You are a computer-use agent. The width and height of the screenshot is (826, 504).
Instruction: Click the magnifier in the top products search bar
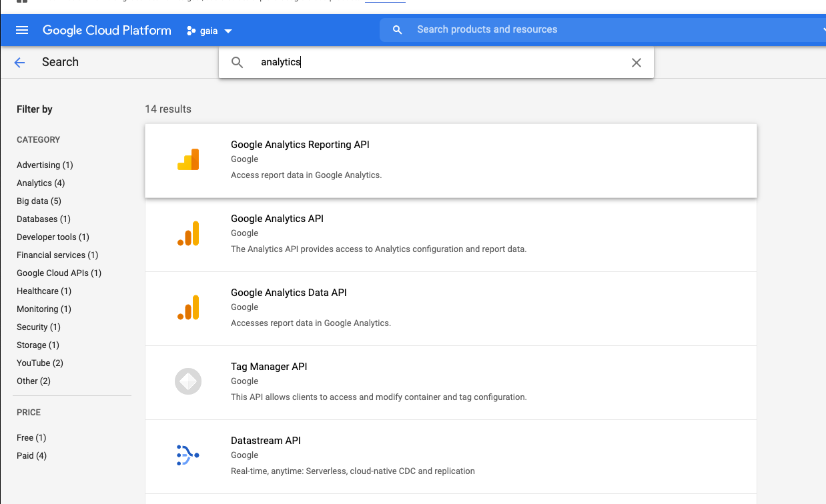[x=398, y=30]
